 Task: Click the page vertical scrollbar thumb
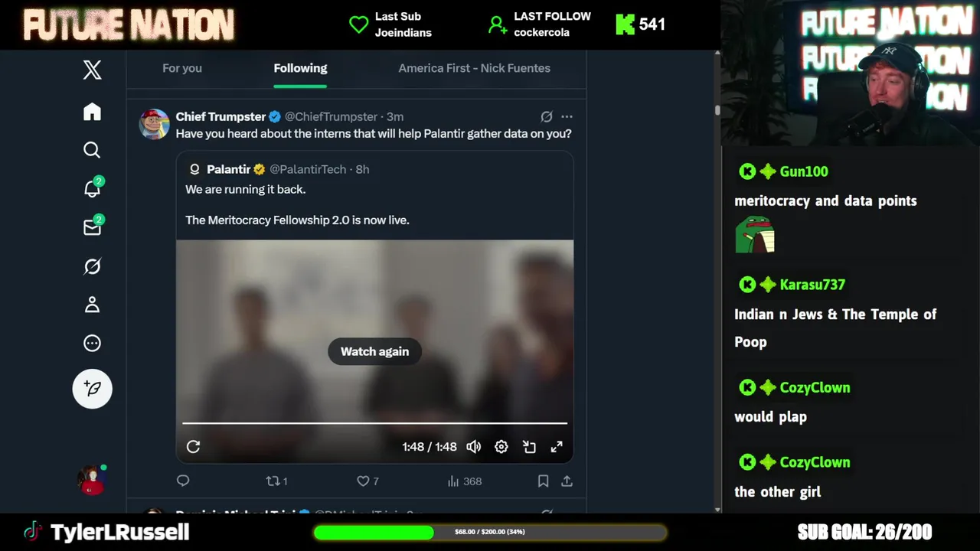[717, 110]
